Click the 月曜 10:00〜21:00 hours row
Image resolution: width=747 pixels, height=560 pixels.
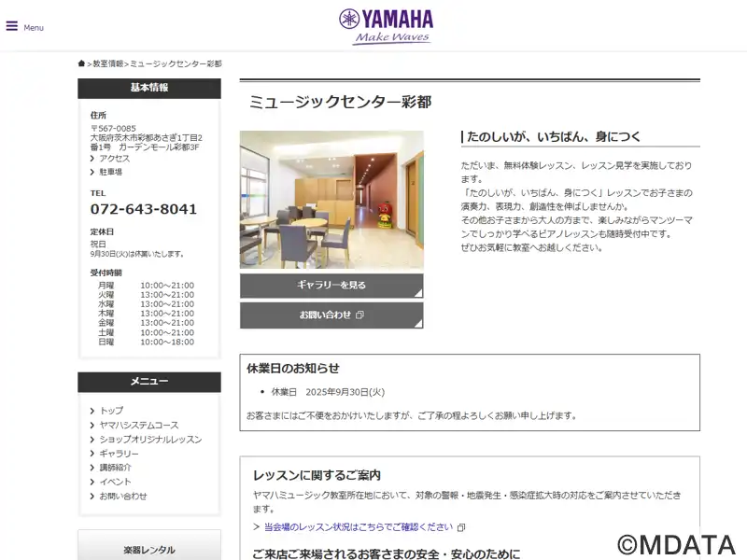tap(146, 286)
